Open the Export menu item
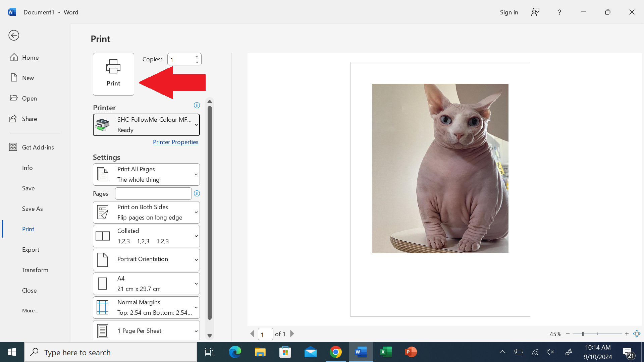 [x=31, y=249]
